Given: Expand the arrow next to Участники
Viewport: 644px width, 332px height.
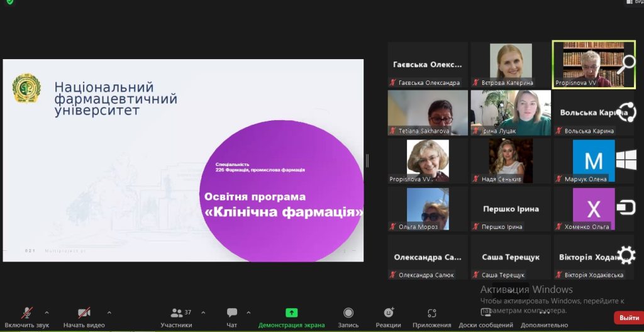Looking at the screenshot, I should [x=203, y=313].
